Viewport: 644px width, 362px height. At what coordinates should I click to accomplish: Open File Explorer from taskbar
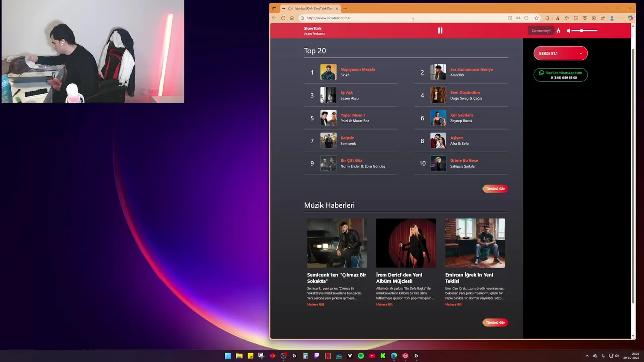coord(239,356)
